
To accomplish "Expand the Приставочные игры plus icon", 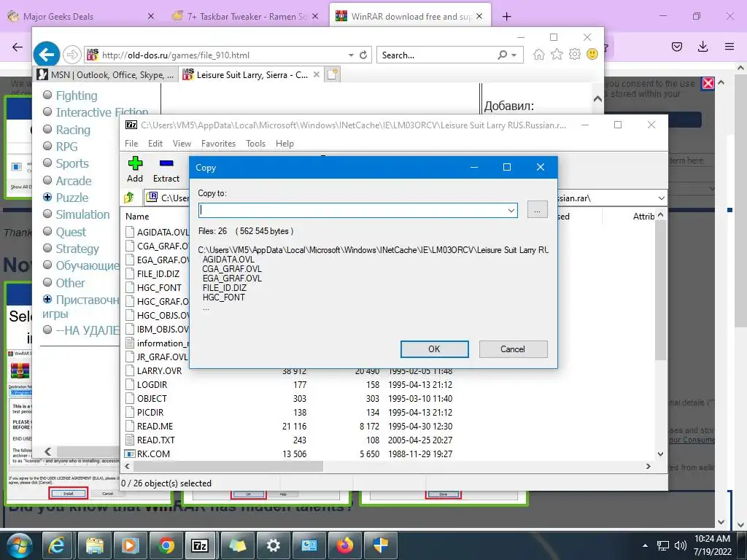I will pos(47,299).
